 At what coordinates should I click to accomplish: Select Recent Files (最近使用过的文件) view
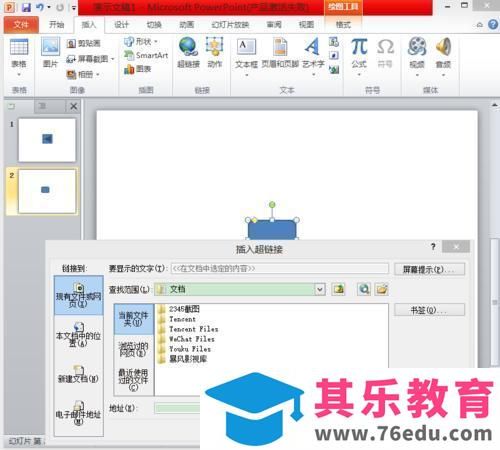[x=133, y=379]
